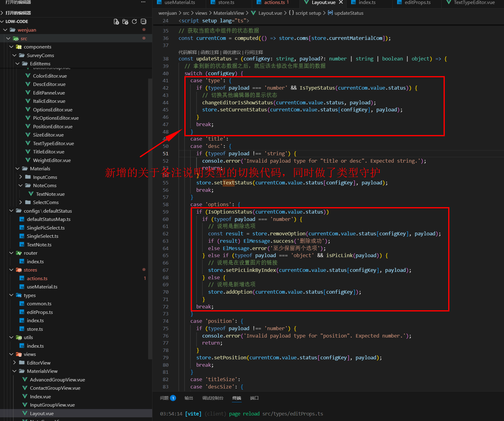The height and width of the screenshot is (421, 504).
Task: Click the New File icon in explorer header
Action: pos(116,21)
